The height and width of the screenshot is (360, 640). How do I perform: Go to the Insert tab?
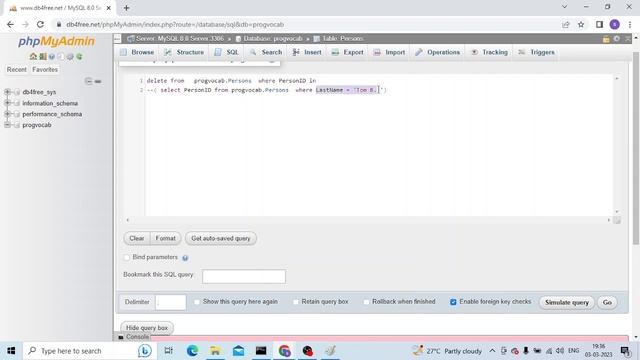point(307,52)
